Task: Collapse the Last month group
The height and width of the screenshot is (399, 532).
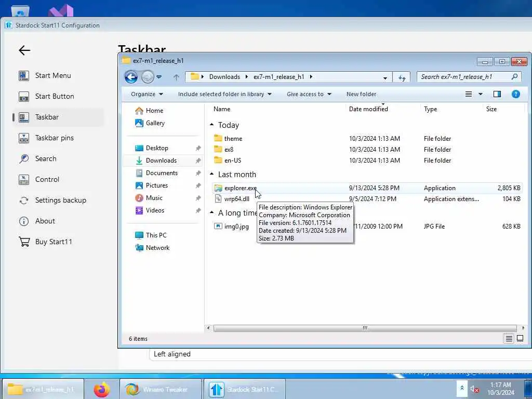Action: tap(212, 174)
